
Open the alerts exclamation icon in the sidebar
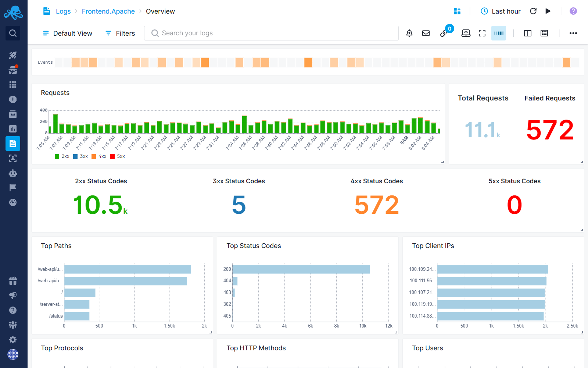(13, 99)
